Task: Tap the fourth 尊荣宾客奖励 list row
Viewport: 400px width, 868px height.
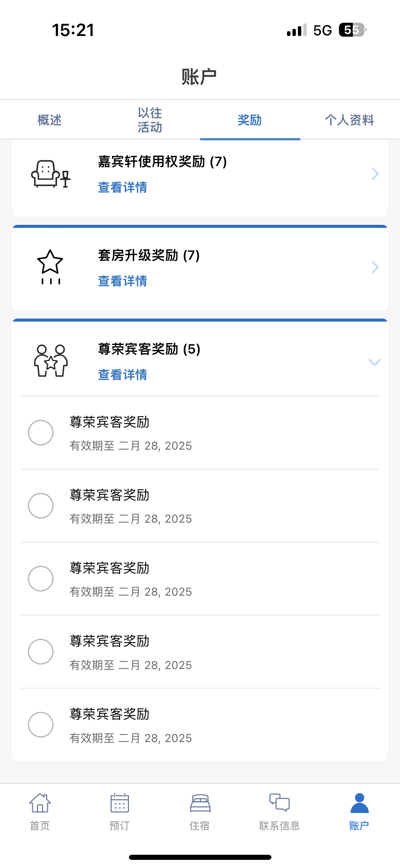Action: point(200,652)
